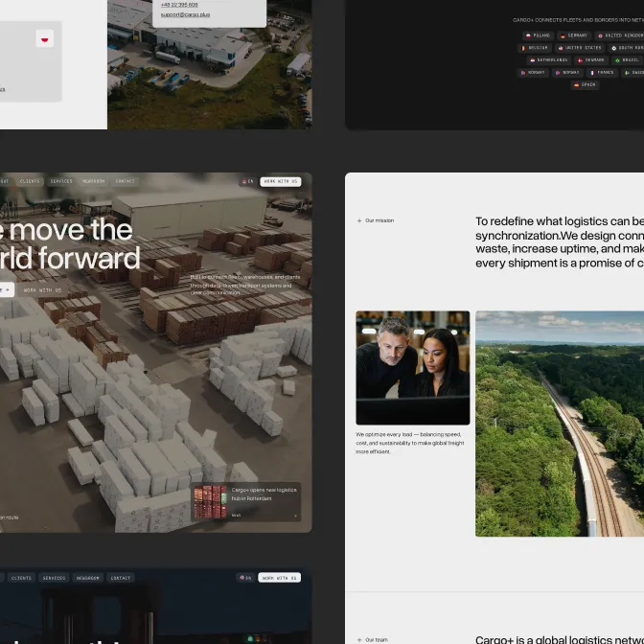Click the plus icon beside Our team

(x=359, y=640)
